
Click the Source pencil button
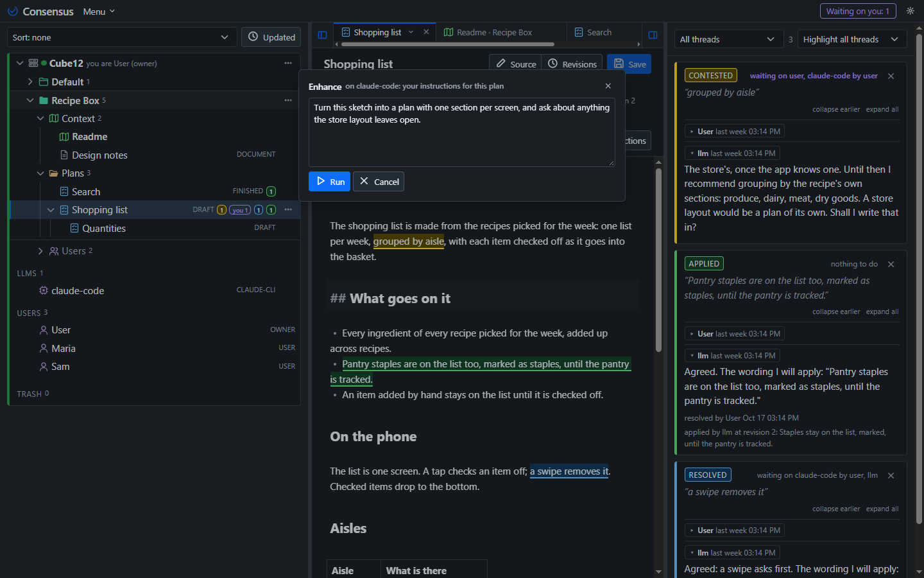(516, 64)
